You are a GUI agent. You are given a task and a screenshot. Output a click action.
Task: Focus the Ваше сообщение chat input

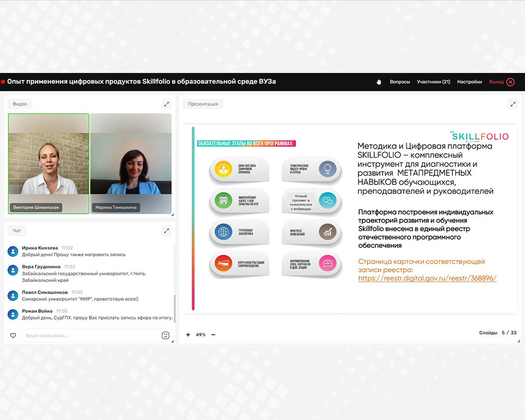point(92,335)
